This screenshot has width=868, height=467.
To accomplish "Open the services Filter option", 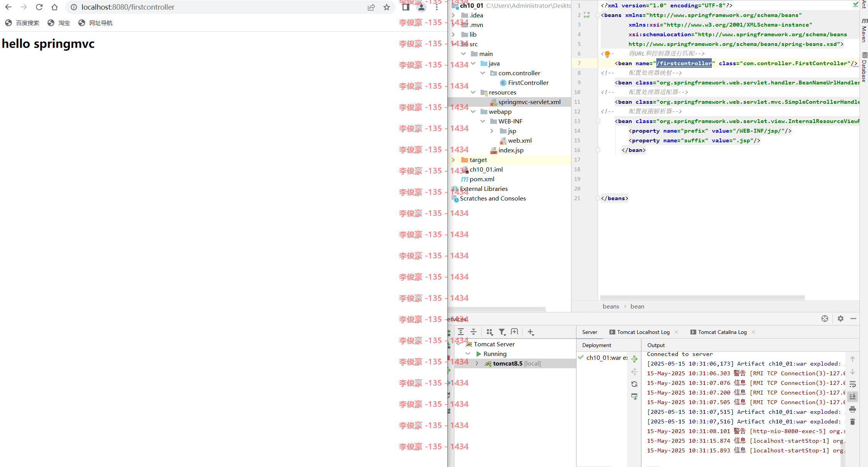I will click(x=502, y=332).
